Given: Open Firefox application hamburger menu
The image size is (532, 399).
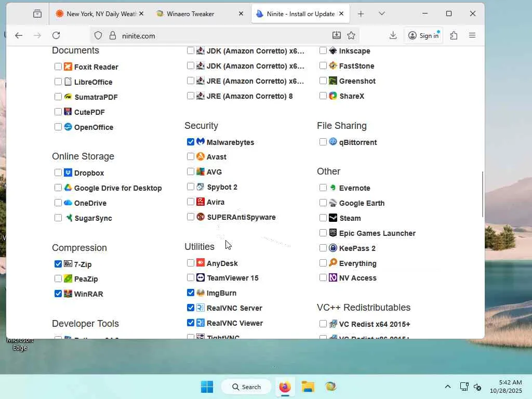Looking at the screenshot, I should point(472,35).
